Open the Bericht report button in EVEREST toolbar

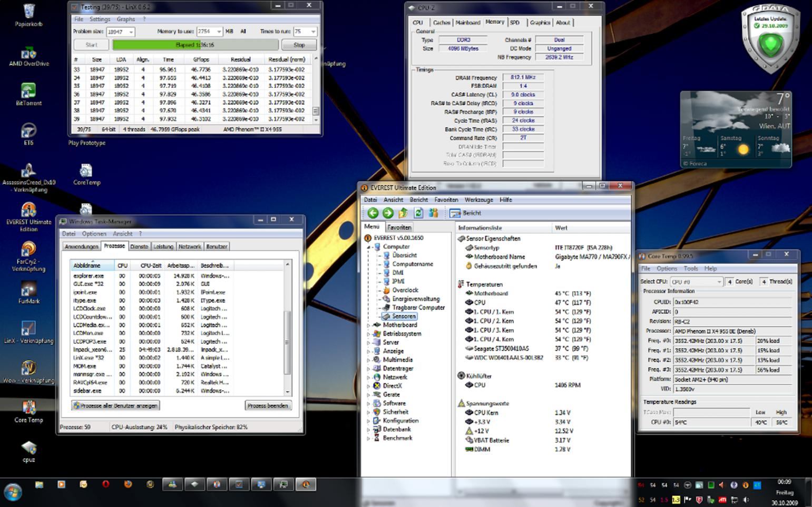tap(465, 213)
